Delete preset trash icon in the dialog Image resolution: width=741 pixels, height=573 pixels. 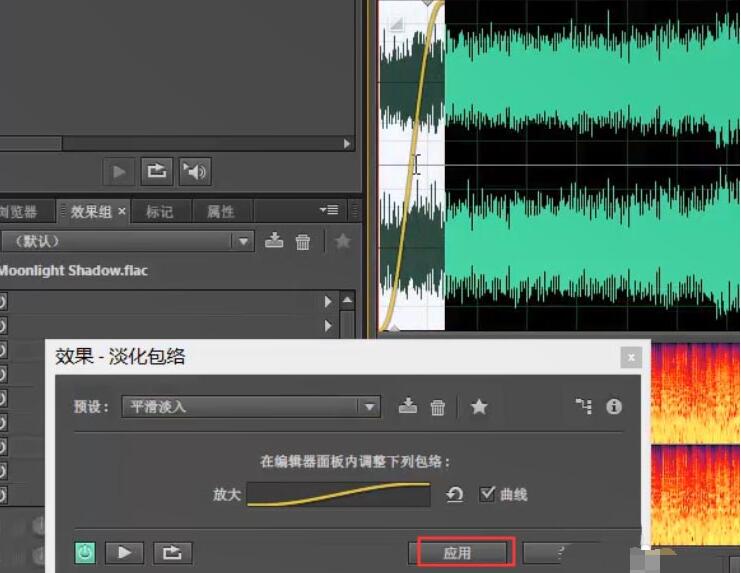tap(438, 407)
